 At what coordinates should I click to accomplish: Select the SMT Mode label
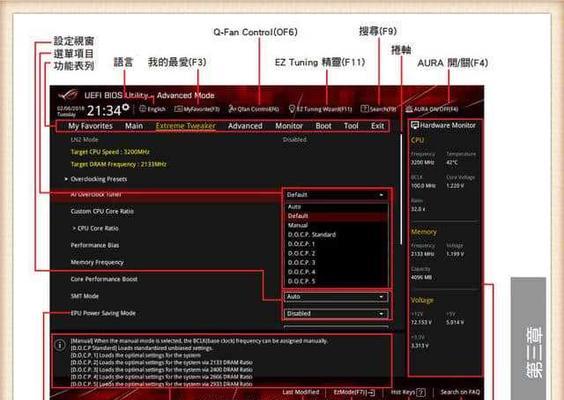85,296
